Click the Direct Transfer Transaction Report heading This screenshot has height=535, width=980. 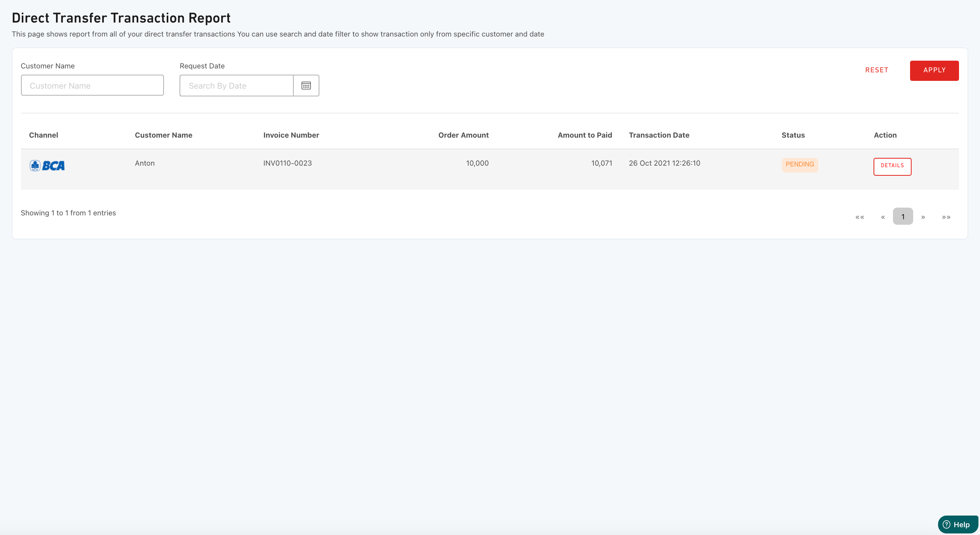(121, 18)
